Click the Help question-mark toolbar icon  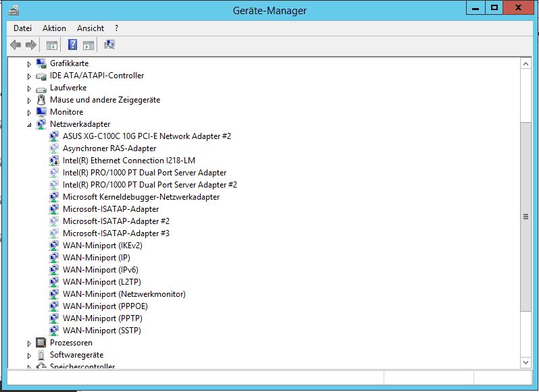click(72, 45)
